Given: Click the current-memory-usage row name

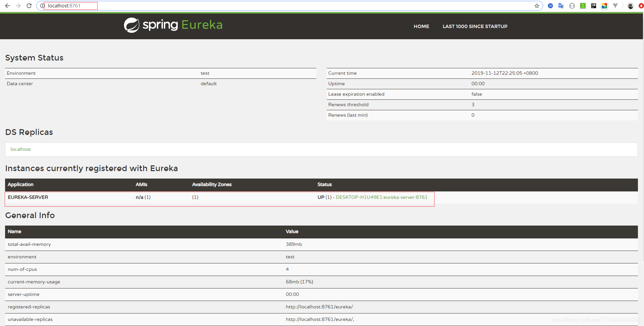Looking at the screenshot, I should pos(34,282).
